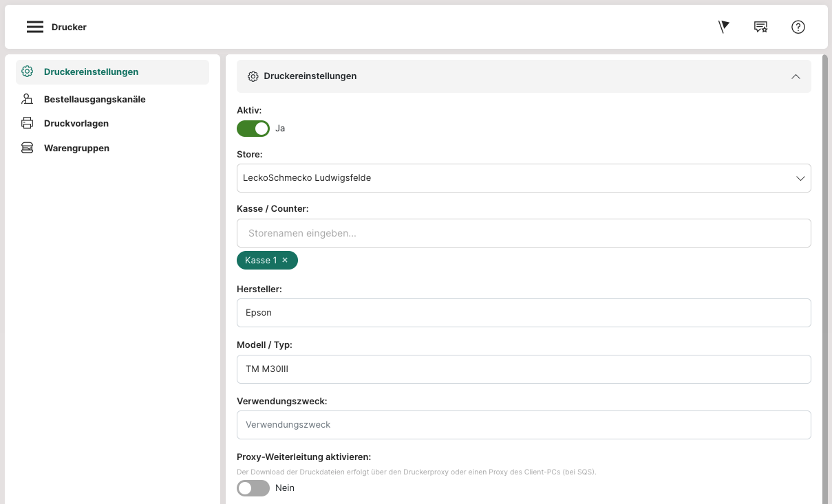Click the Hersteller field containing Epson

click(x=523, y=313)
